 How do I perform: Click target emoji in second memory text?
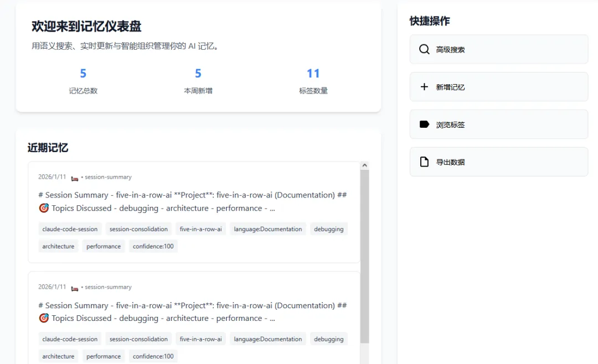click(x=44, y=318)
